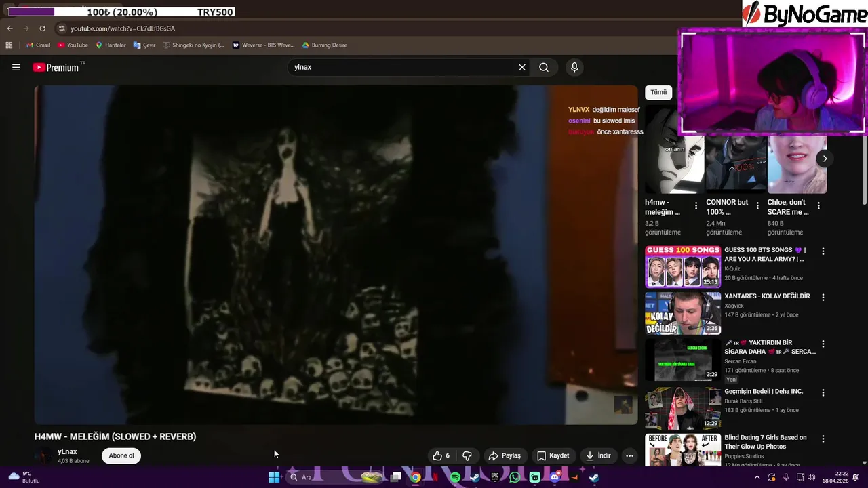
Task: Switch to Chrome in the taskbar
Action: pyautogui.click(x=415, y=477)
